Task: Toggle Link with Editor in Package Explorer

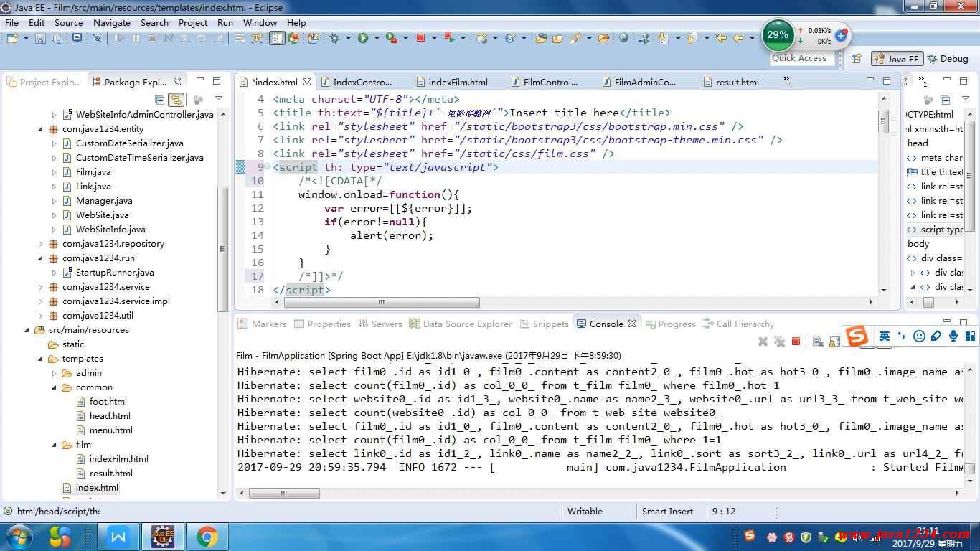Action: (x=176, y=100)
